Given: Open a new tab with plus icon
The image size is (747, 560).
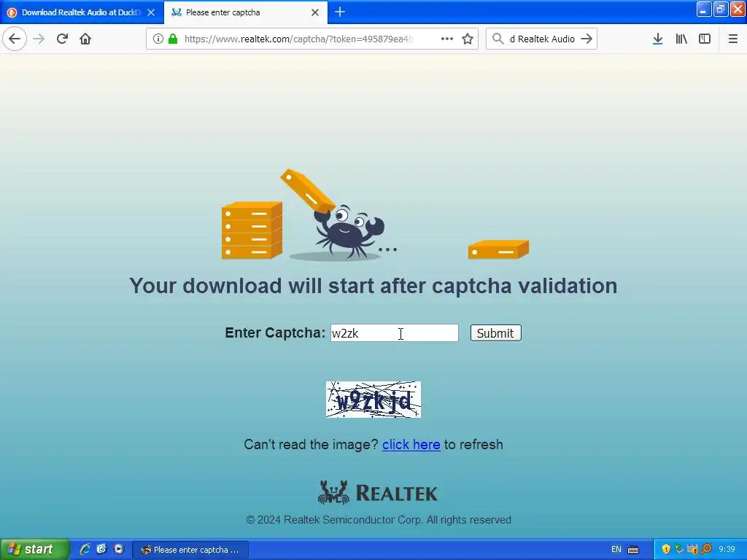Looking at the screenshot, I should tap(340, 12).
